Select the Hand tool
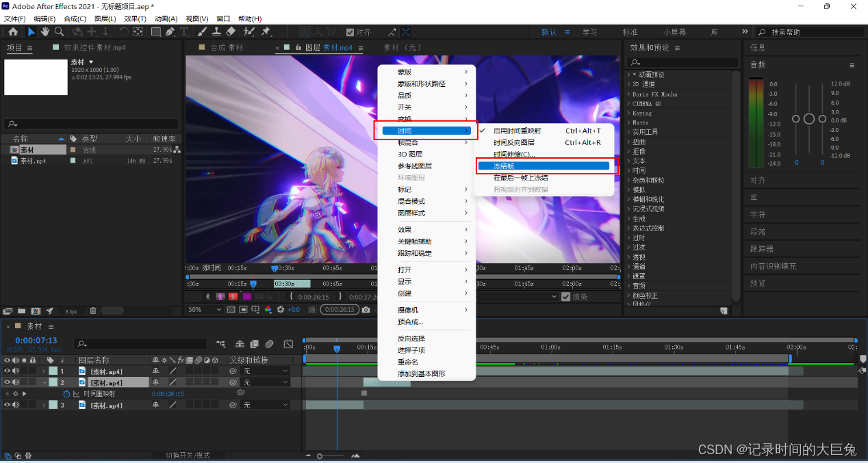Image resolution: width=868 pixels, height=463 pixels. pyautogui.click(x=45, y=32)
